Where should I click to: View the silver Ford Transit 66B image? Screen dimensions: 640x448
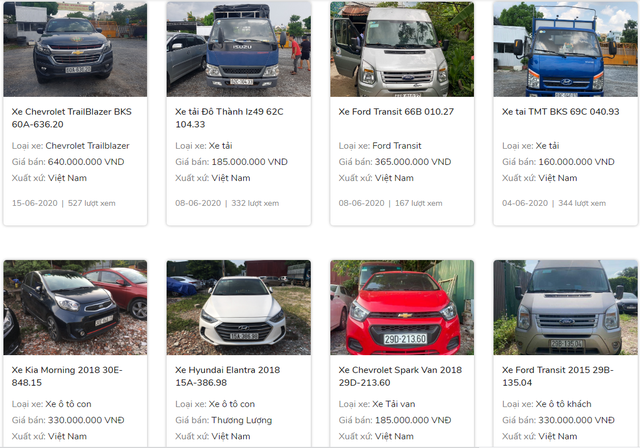(x=402, y=49)
